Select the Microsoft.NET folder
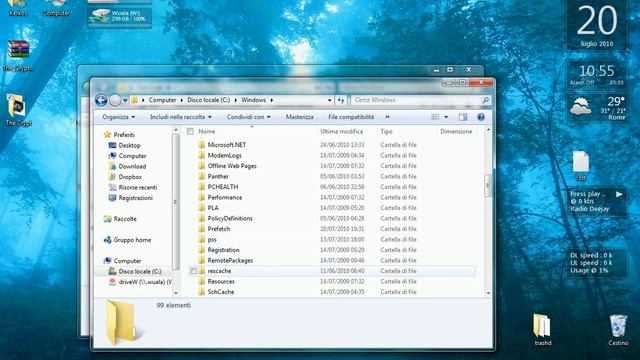640x360 pixels. [x=227, y=145]
